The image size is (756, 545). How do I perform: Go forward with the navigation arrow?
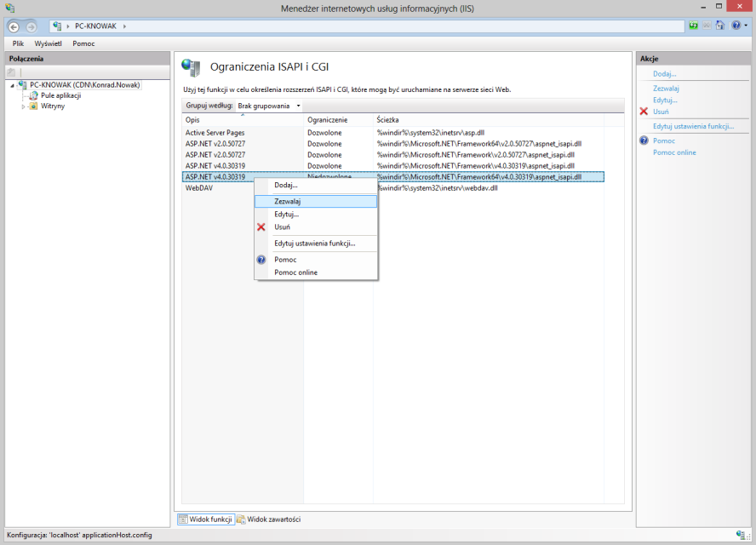point(31,26)
